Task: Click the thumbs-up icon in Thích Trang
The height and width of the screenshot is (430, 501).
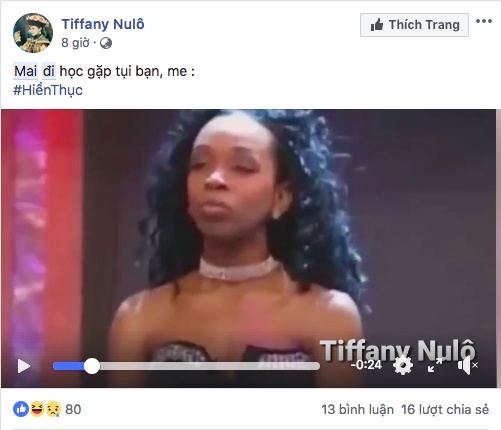Action: pyautogui.click(x=377, y=25)
